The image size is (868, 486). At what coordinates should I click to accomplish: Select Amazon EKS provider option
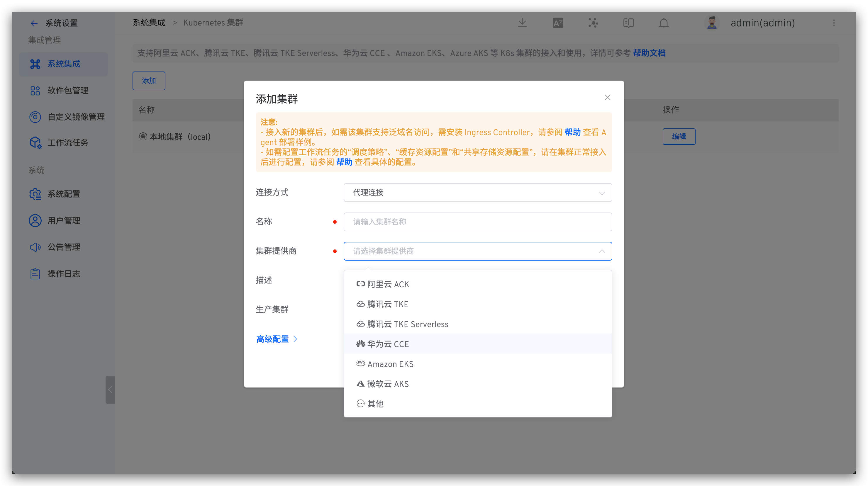478,364
